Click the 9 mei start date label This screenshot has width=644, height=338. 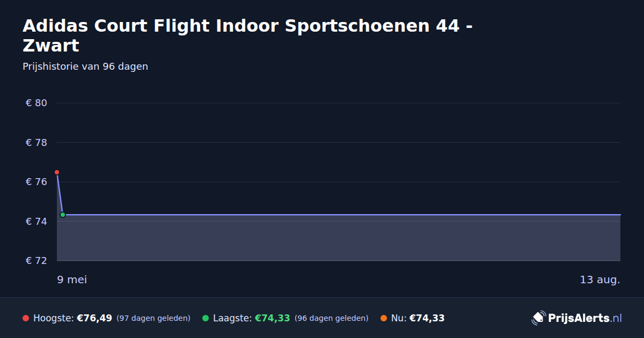(72, 280)
